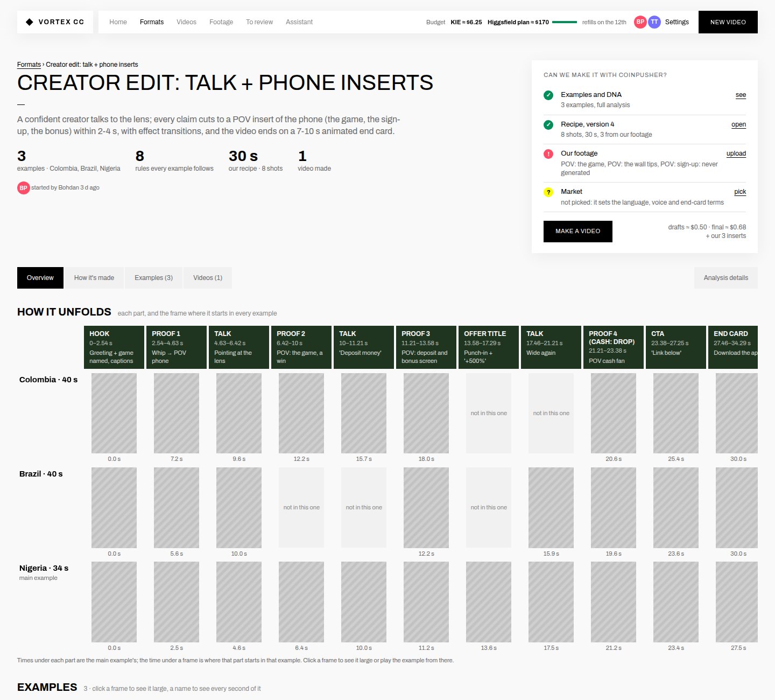The image size is (775, 700).
Task: Open the Footage nav item
Action: (221, 22)
